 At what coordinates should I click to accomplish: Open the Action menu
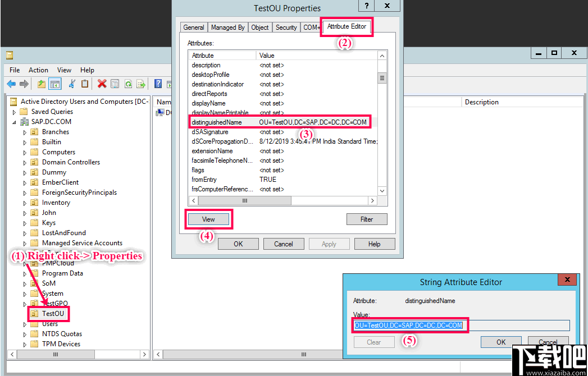tap(38, 70)
